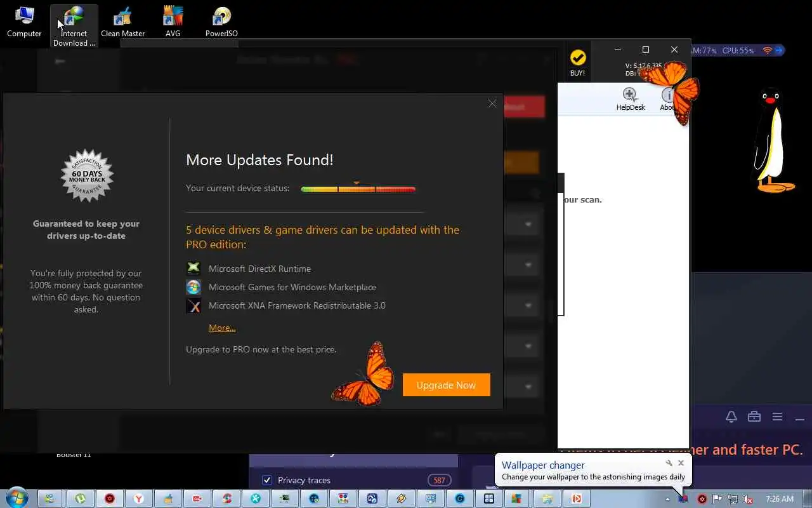812x508 pixels.
Task: Open uTorrent from the taskbar
Action: click(81, 498)
